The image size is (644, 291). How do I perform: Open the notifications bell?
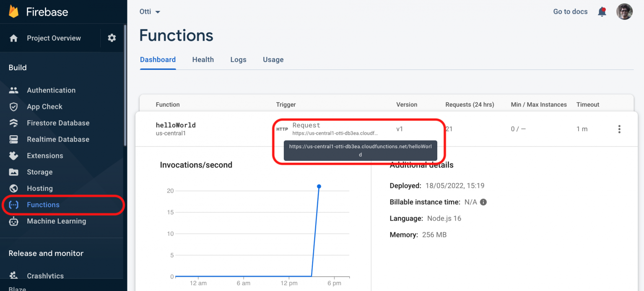[x=602, y=12]
